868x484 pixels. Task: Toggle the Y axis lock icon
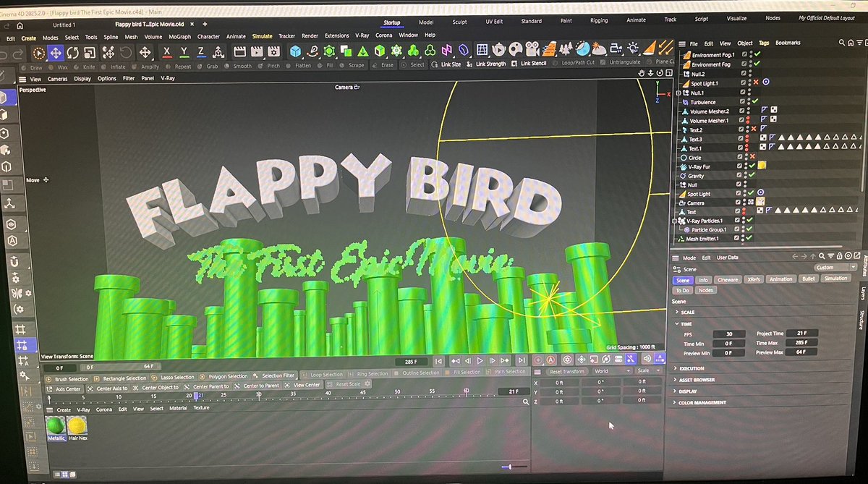(x=184, y=51)
